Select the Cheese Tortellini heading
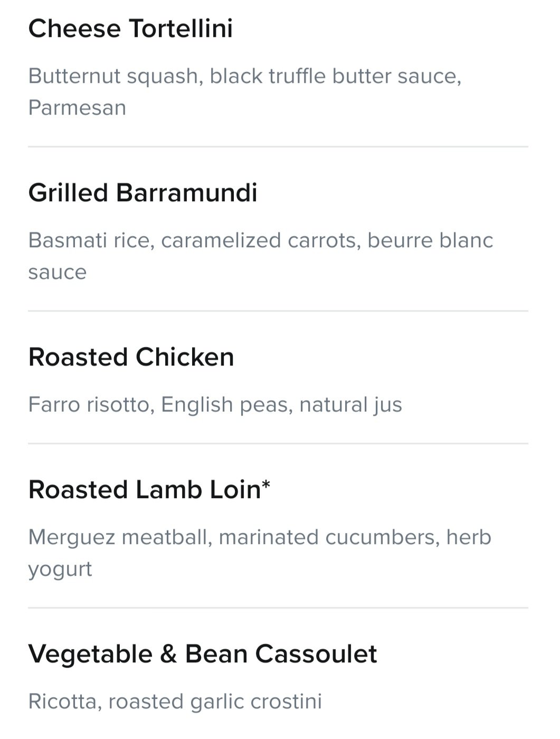Image resolution: width=560 pixels, height=739 pixels. coord(130,29)
